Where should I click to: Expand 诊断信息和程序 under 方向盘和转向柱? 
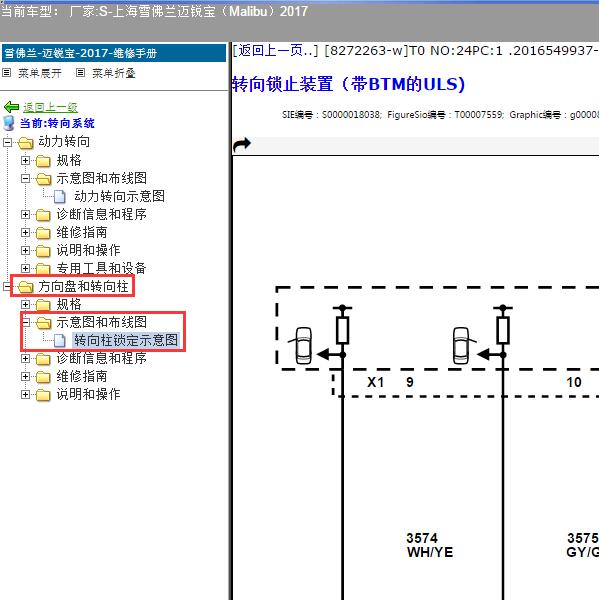[x=25, y=358]
